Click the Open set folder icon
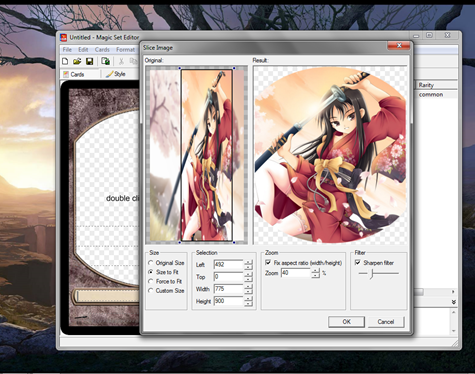 point(77,61)
